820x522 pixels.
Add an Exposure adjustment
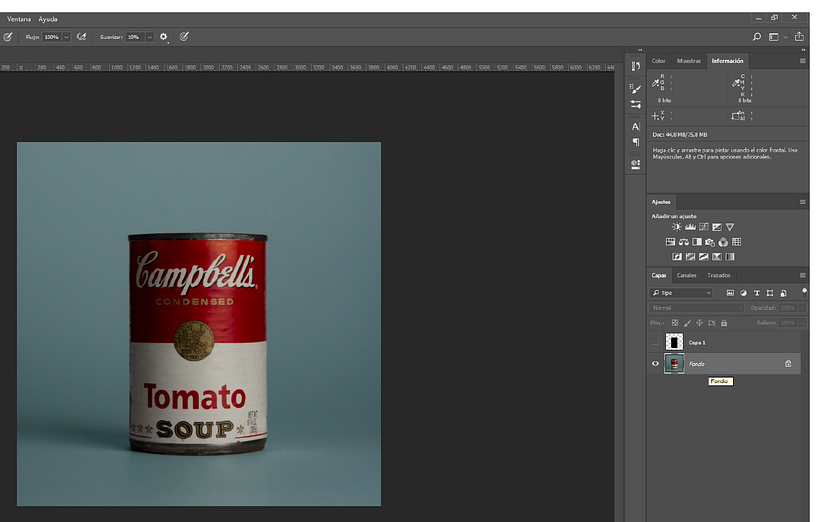click(x=717, y=227)
